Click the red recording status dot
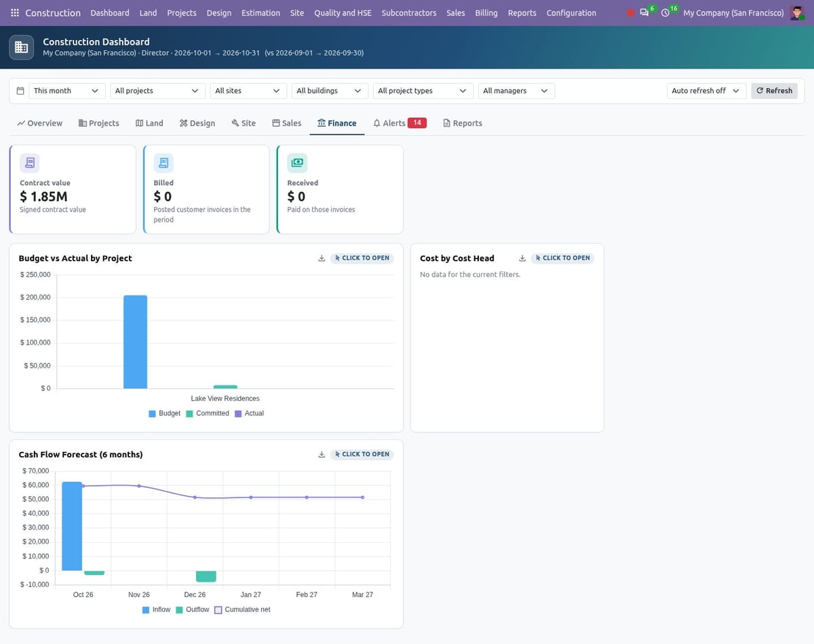This screenshot has height=644, width=814. tap(631, 13)
